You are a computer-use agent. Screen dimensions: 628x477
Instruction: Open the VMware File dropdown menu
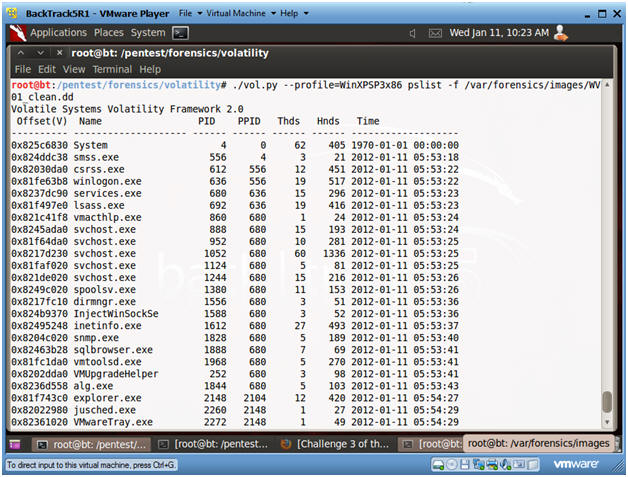pyautogui.click(x=190, y=13)
